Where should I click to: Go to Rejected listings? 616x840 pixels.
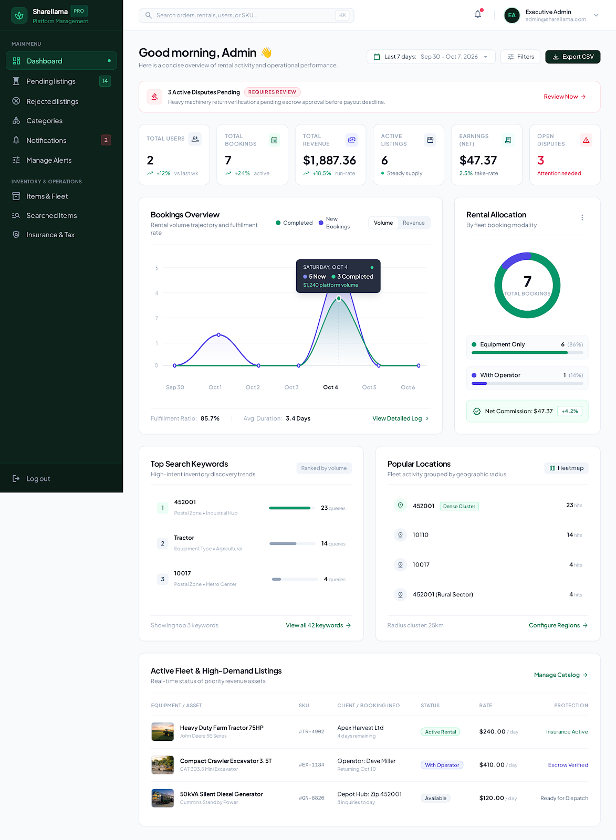click(x=61, y=101)
